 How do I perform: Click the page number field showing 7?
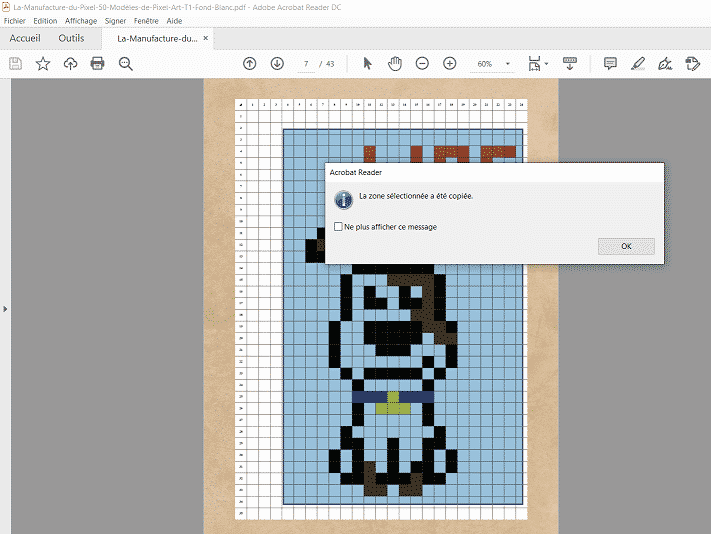click(x=306, y=64)
